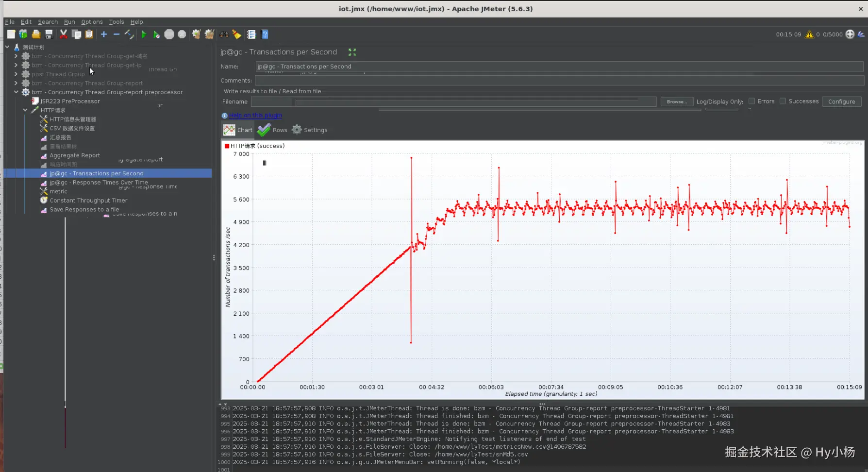Switch to the Chart tab
This screenshot has width=868, height=472.
(238, 130)
